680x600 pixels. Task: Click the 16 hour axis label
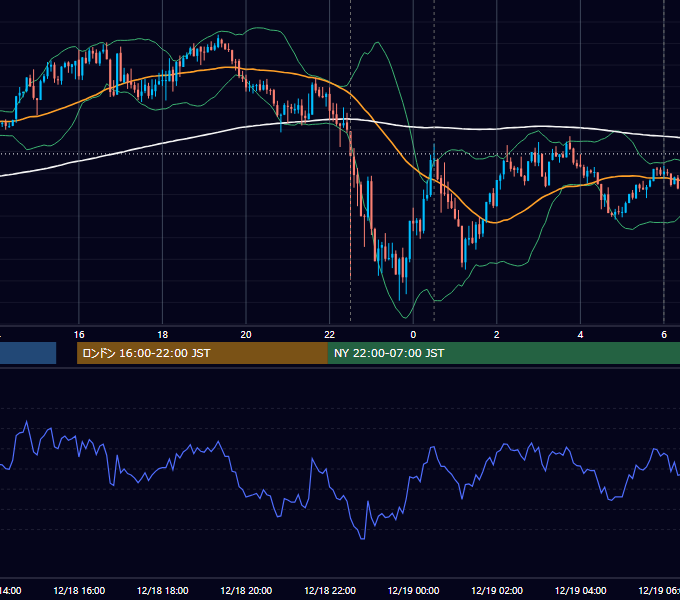click(x=79, y=335)
